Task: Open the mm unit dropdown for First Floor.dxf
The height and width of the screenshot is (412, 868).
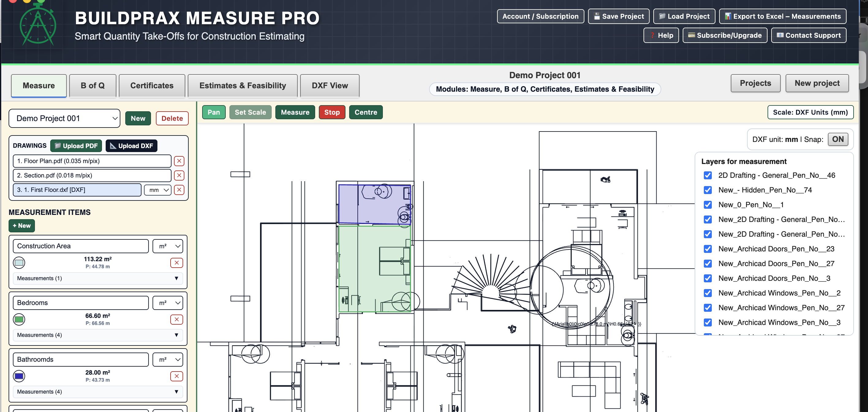Action: click(x=158, y=190)
